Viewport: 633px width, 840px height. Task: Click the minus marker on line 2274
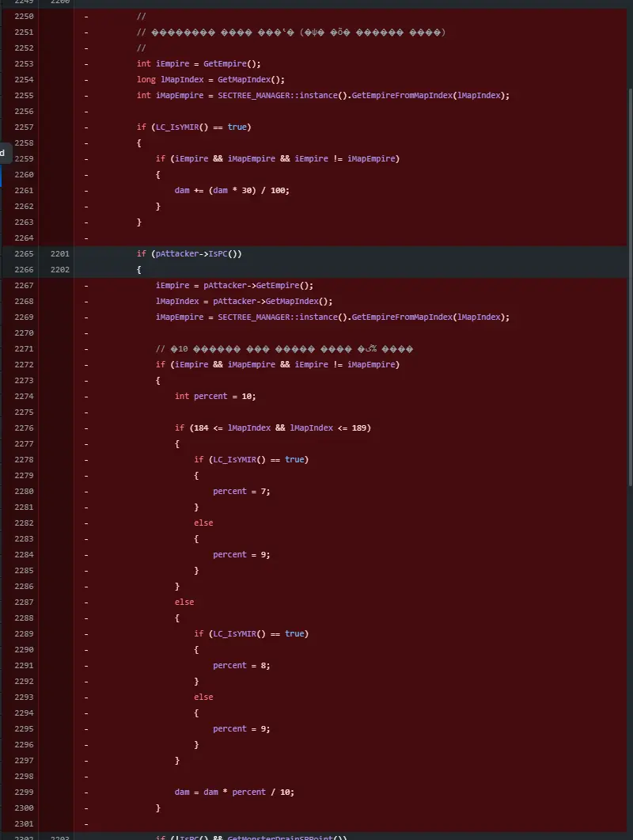[x=86, y=397]
